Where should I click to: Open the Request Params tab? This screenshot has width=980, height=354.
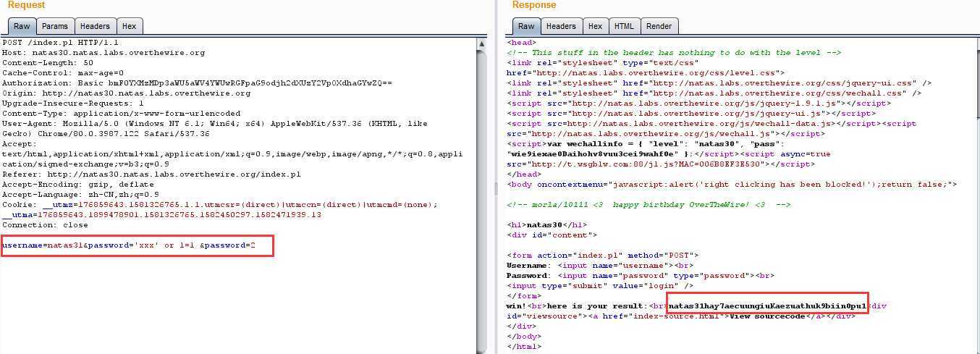(x=55, y=26)
